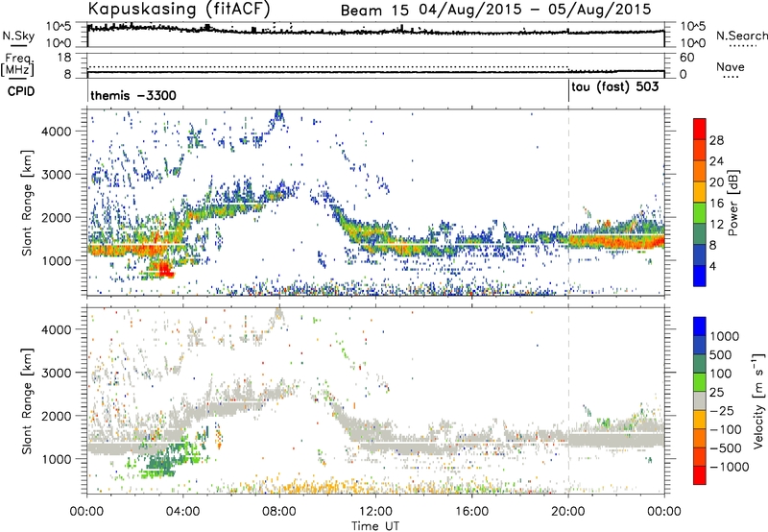Click the 12 dB power scale label
This screenshot has height=532, width=768.
tap(716, 225)
